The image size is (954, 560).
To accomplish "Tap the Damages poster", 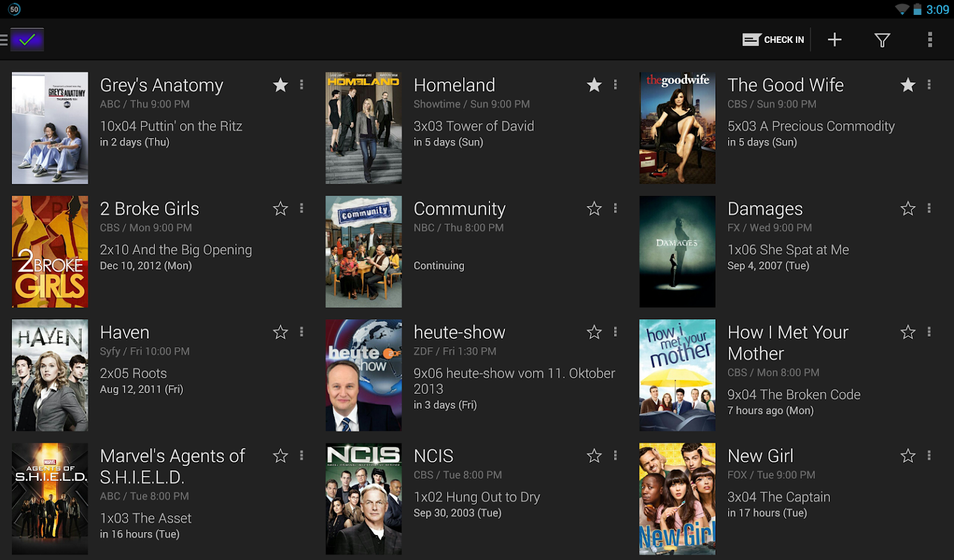I will (x=678, y=252).
